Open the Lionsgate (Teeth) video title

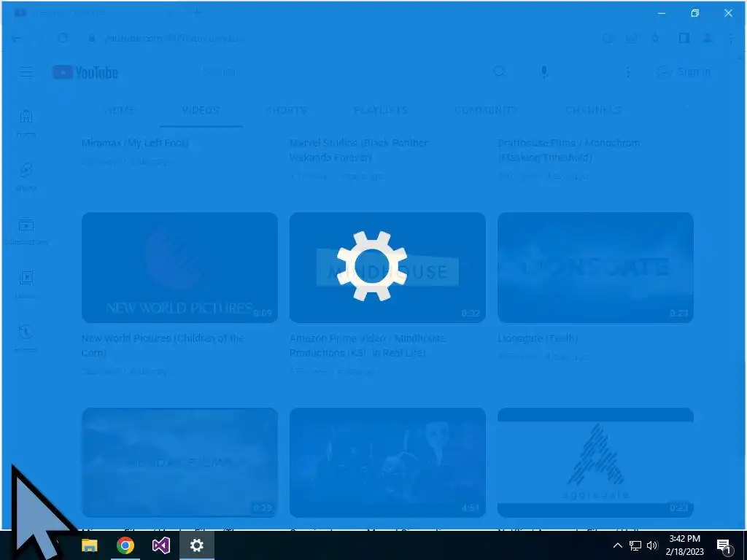pyautogui.click(x=538, y=338)
